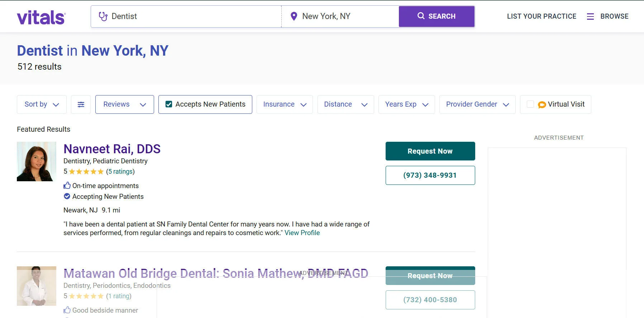Click 'Newark, NJ 9.1 mi' text
This screenshot has width=644, height=318.
(x=92, y=210)
